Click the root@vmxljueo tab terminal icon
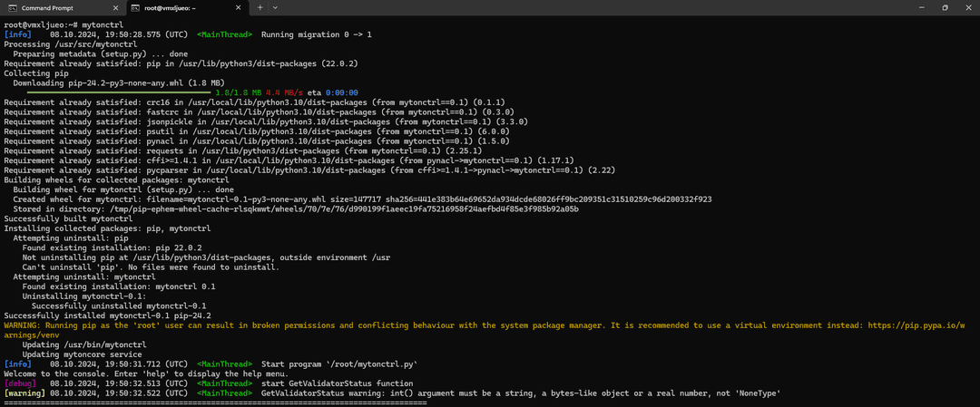 pos(135,7)
